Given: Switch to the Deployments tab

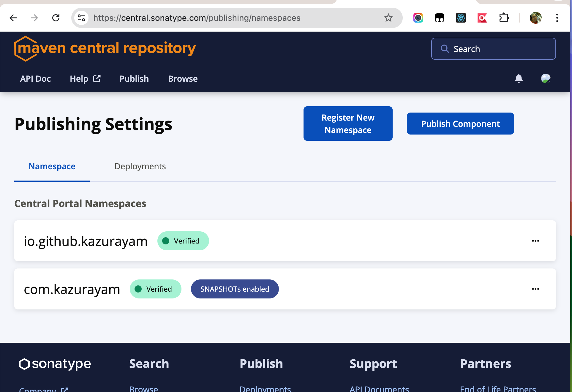Looking at the screenshot, I should coord(140,166).
